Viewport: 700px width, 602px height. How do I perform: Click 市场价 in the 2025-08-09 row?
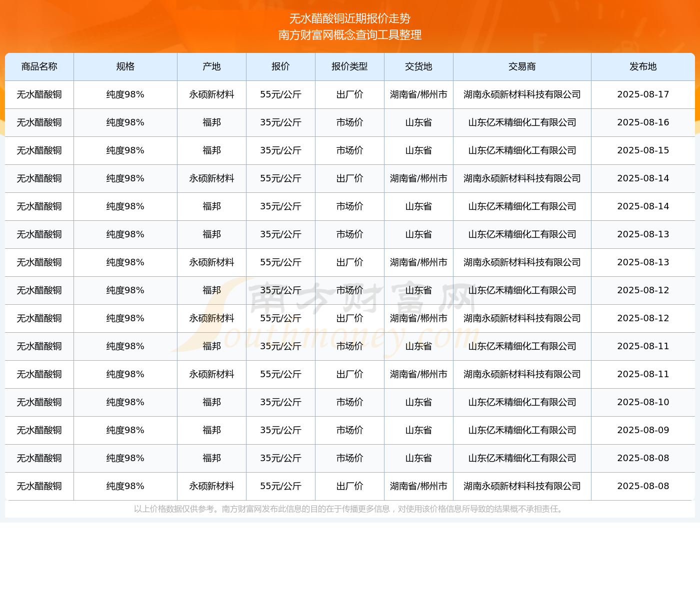(349, 430)
